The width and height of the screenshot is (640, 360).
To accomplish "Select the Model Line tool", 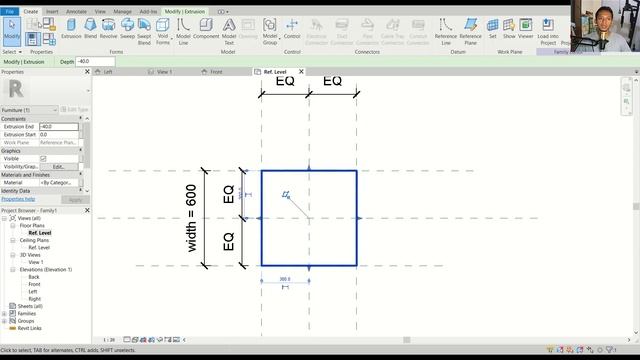I will (x=183, y=31).
